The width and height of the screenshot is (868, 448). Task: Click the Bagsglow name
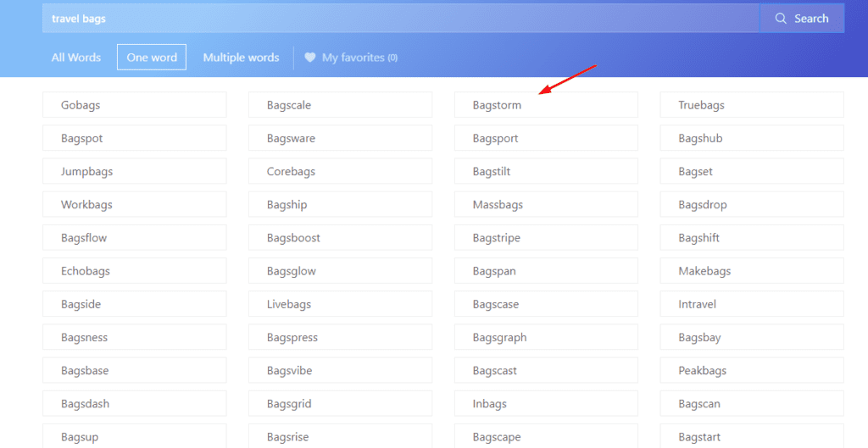pyautogui.click(x=341, y=270)
